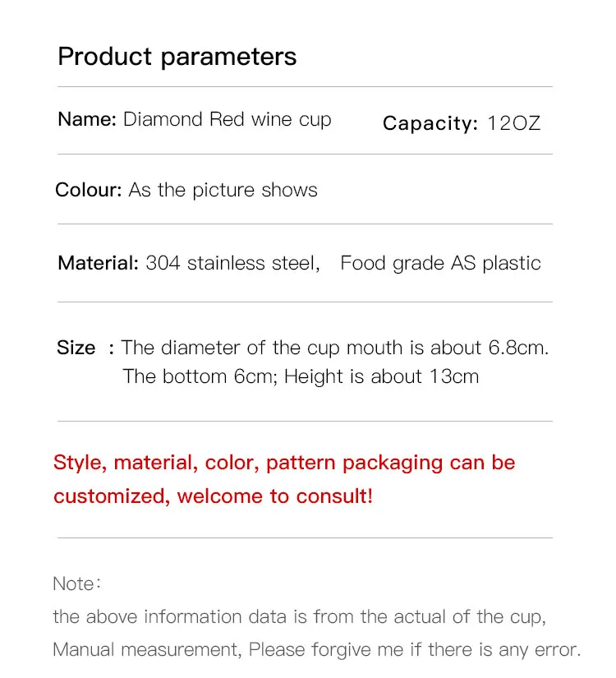Click red 'Style, material, color, pattern' line
The width and height of the screenshot is (616, 678).
click(x=284, y=464)
